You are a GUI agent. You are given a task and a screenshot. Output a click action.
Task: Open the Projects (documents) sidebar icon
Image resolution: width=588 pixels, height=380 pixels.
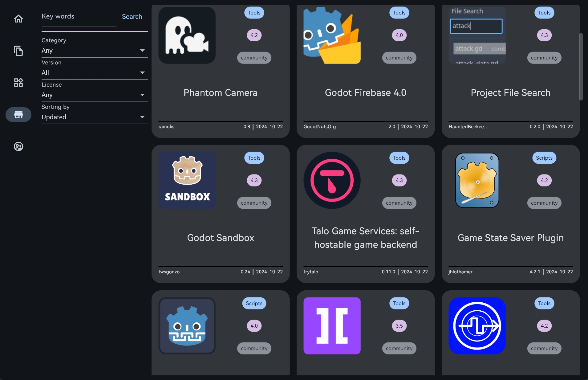click(18, 51)
